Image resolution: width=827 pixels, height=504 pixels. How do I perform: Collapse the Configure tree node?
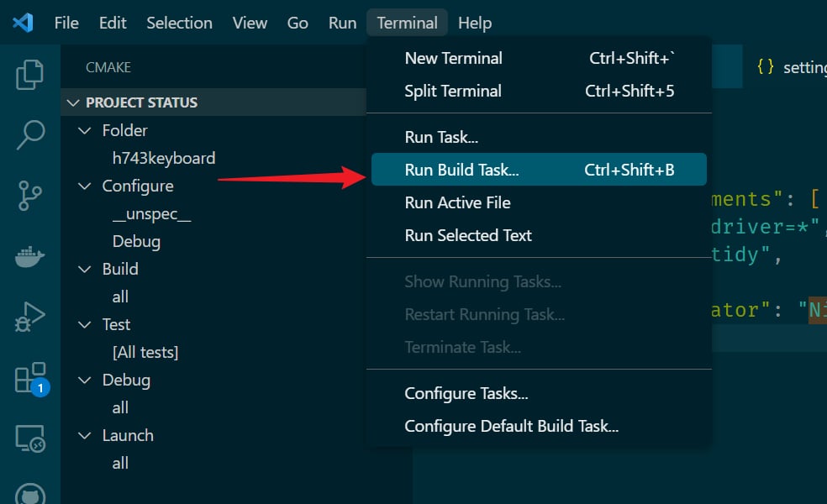pyautogui.click(x=85, y=186)
